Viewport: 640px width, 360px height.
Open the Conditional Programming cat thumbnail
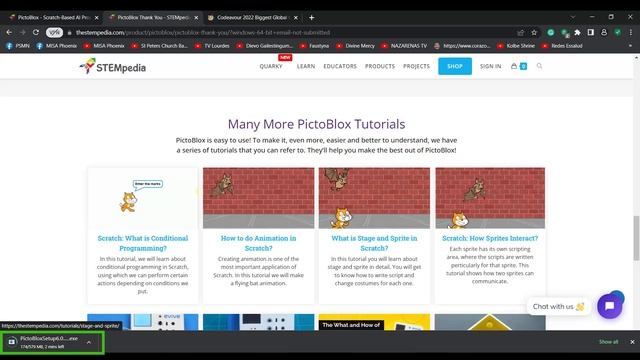point(143,198)
